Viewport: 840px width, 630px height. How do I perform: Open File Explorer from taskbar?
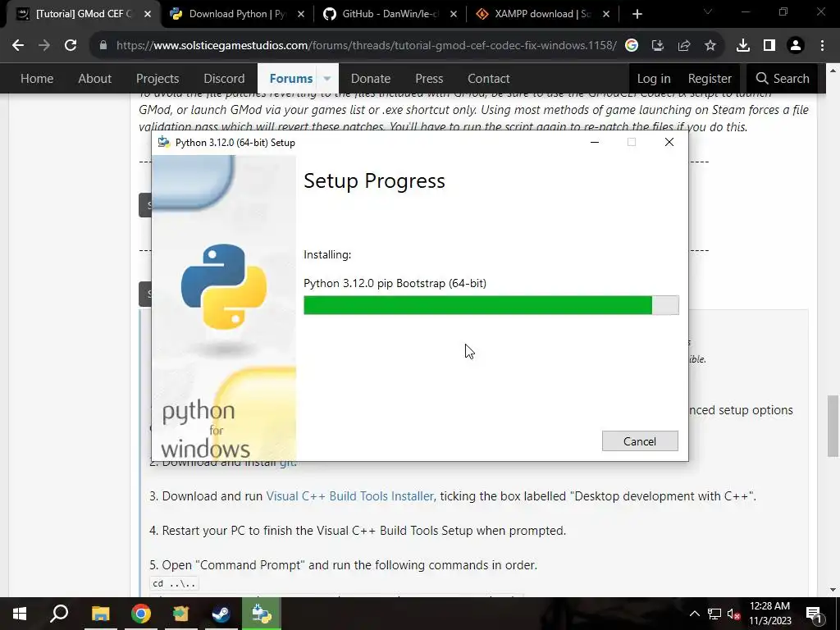pos(100,614)
